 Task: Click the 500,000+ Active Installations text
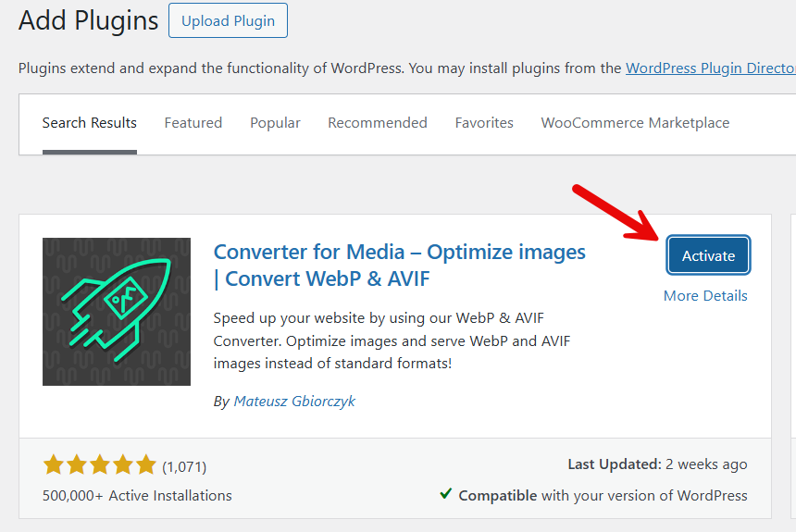pos(137,495)
